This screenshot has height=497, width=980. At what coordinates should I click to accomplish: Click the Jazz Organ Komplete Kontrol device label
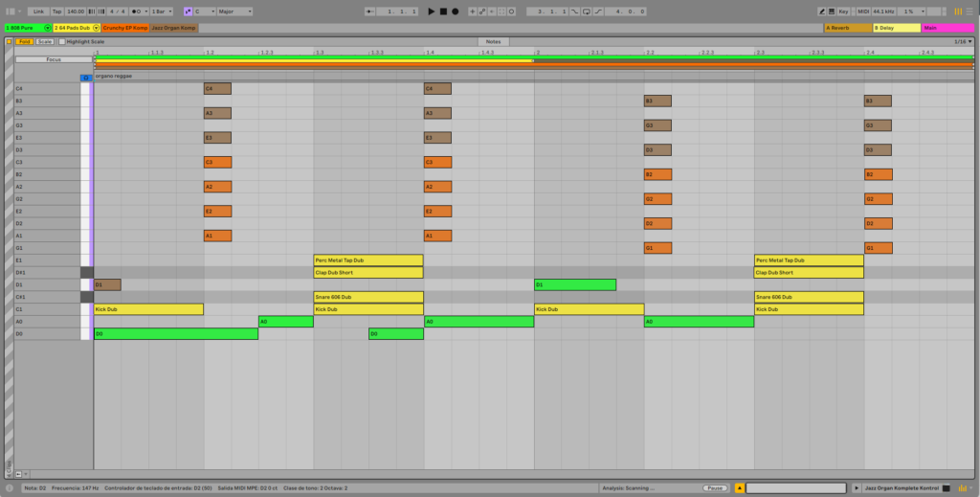coord(902,488)
